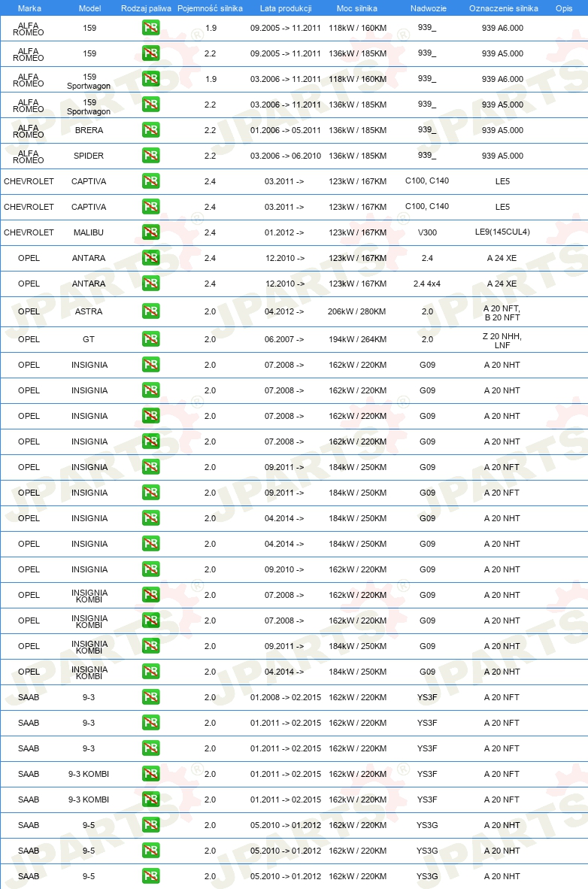Select the engine code LE9(145CUL4)

(502, 232)
